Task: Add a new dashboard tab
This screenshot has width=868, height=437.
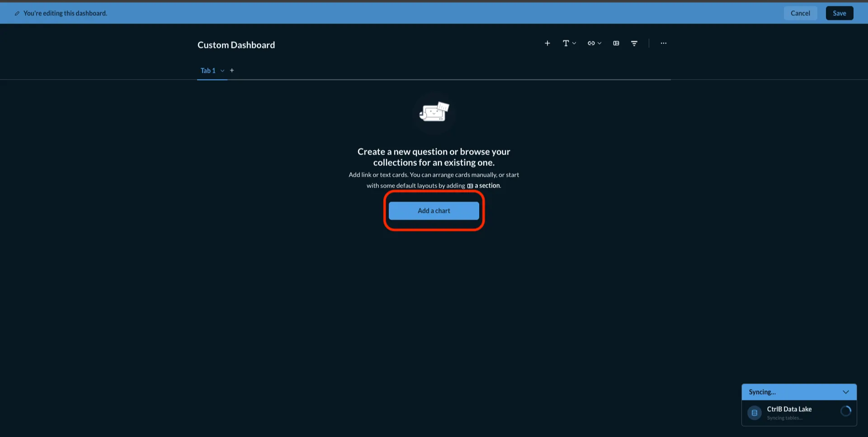Action: [x=232, y=70]
